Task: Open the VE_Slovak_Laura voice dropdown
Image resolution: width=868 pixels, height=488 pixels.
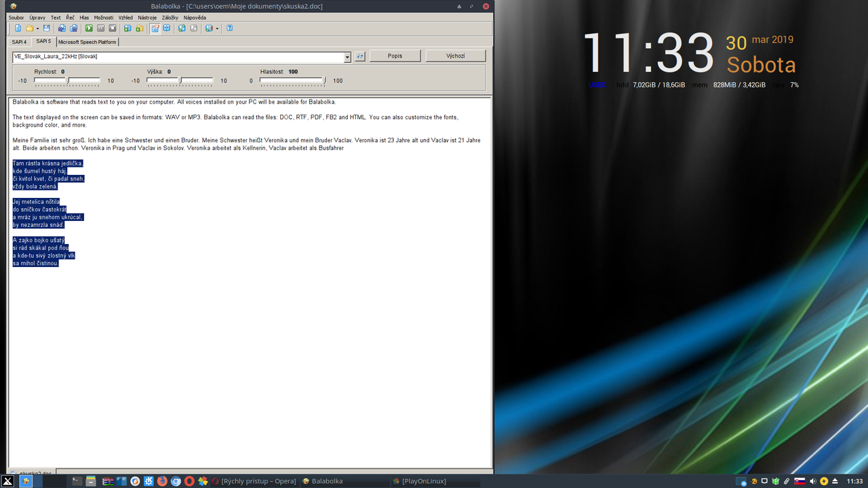Action: (x=347, y=57)
